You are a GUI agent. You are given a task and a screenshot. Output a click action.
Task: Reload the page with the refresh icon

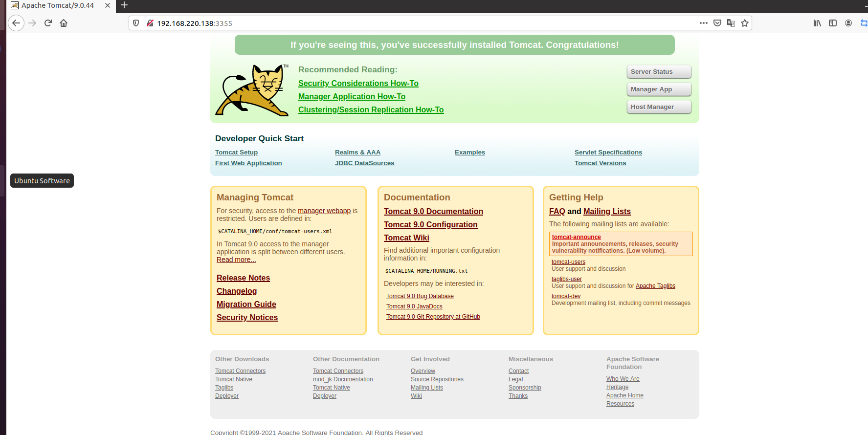[48, 23]
